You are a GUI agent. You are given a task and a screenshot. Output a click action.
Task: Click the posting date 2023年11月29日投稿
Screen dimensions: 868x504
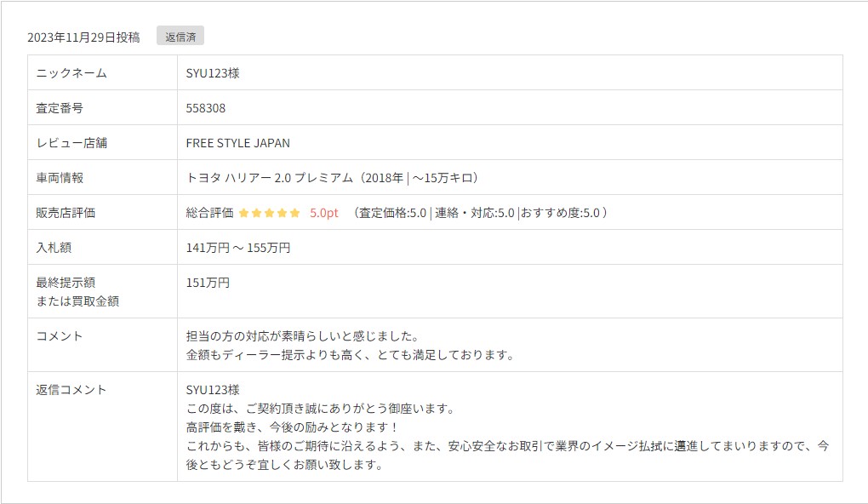pyautogui.click(x=83, y=37)
